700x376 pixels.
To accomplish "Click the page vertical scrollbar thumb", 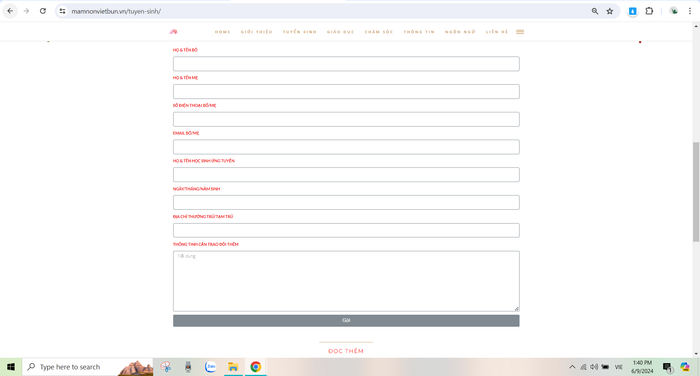I will (x=696, y=192).
